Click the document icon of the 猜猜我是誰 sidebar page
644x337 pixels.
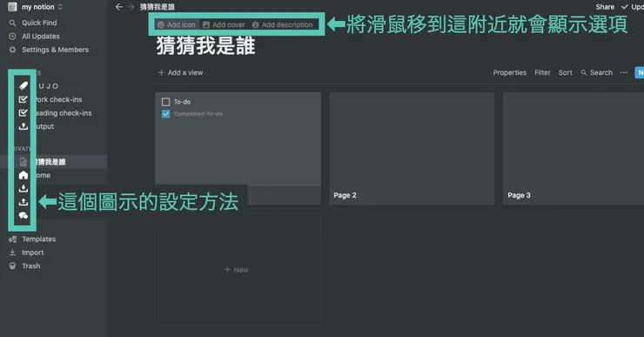click(x=23, y=162)
